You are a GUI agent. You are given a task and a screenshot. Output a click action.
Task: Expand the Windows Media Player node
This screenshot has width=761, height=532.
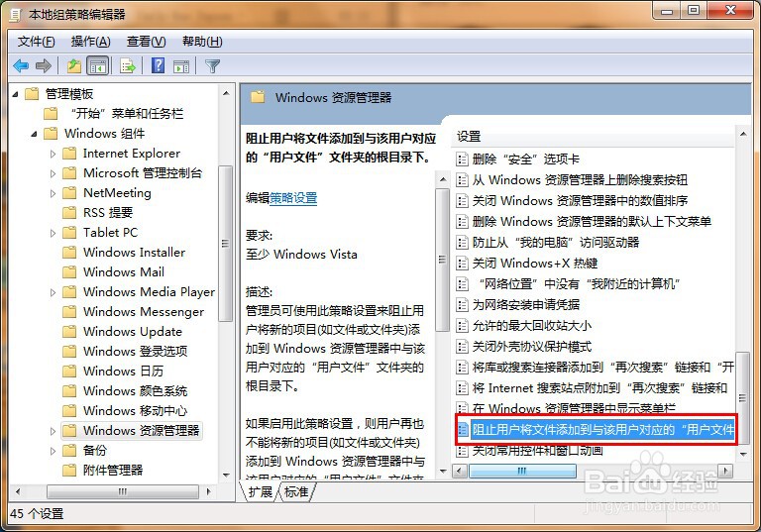(53, 292)
